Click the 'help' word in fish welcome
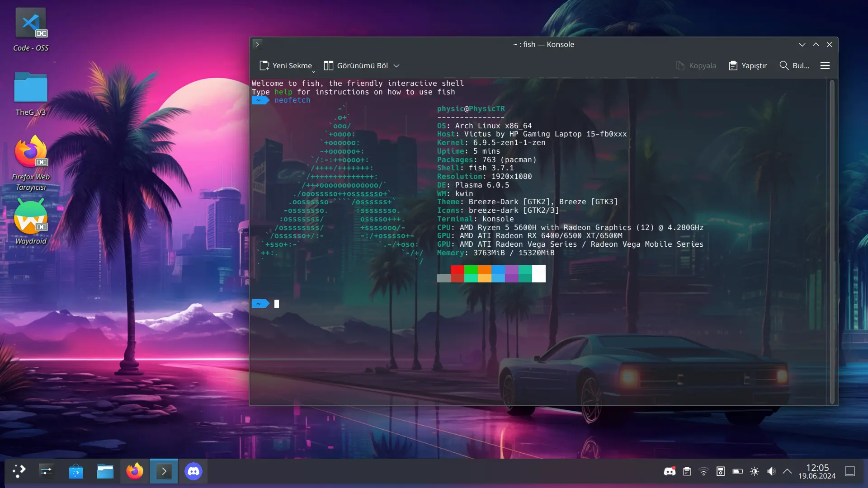868x488 pixels. pyautogui.click(x=283, y=92)
